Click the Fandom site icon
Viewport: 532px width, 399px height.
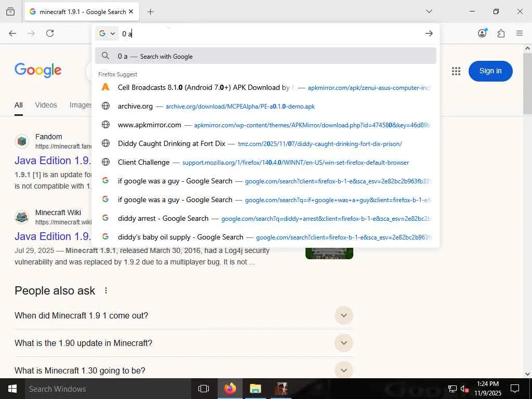coord(22,141)
